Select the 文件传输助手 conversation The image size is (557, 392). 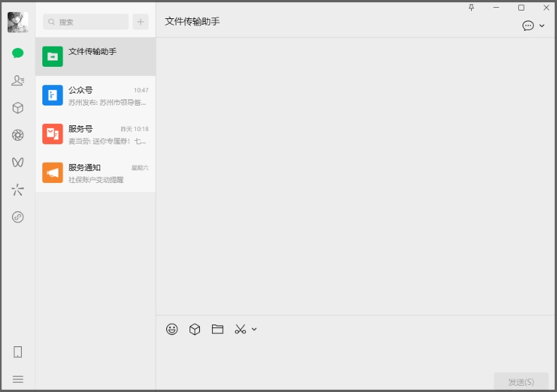(96, 56)
